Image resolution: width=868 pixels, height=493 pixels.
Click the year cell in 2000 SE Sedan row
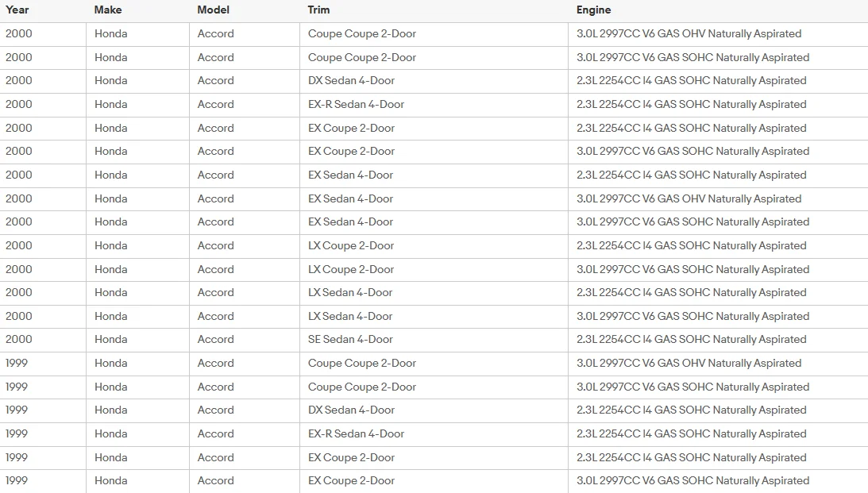[43, 340]
